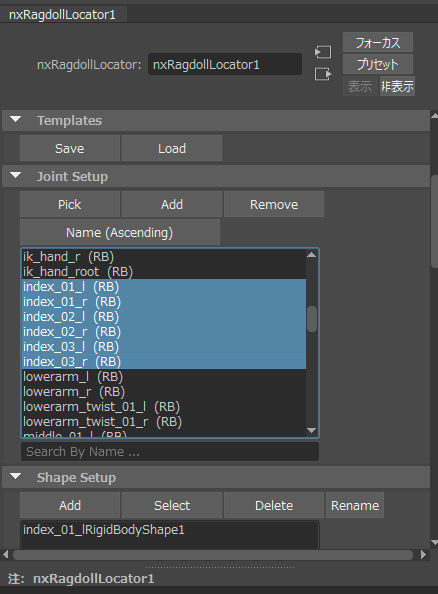Collapse the Joint Setup section
Image resolution: width=438 pixels, height=594 pixels.
[x=16, y=176]
